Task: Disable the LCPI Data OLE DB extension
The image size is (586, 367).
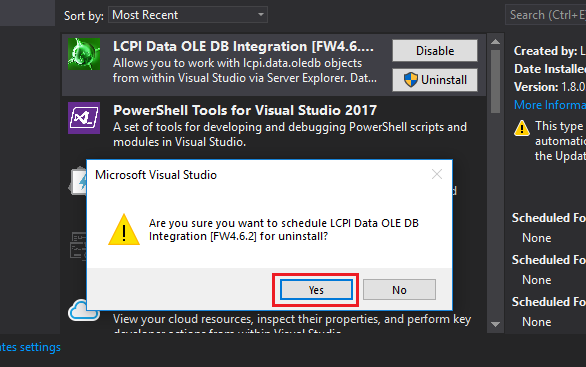Action: coord(435,50)
